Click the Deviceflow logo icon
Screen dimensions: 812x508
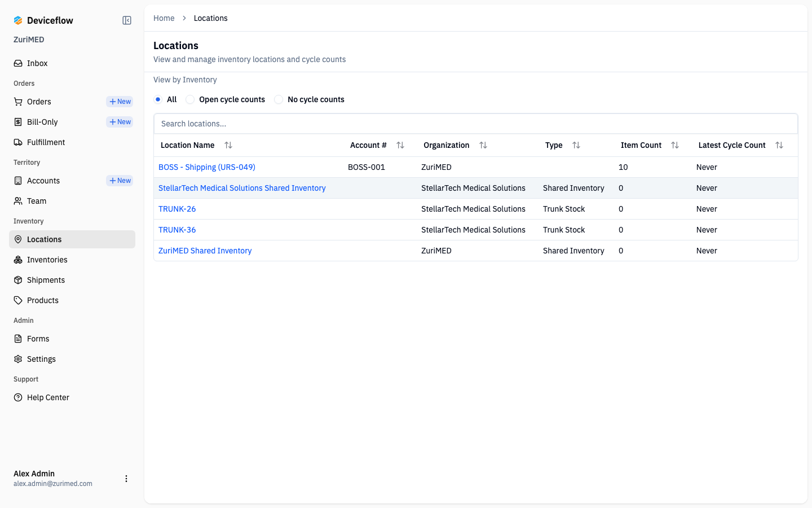pos(18,20)
